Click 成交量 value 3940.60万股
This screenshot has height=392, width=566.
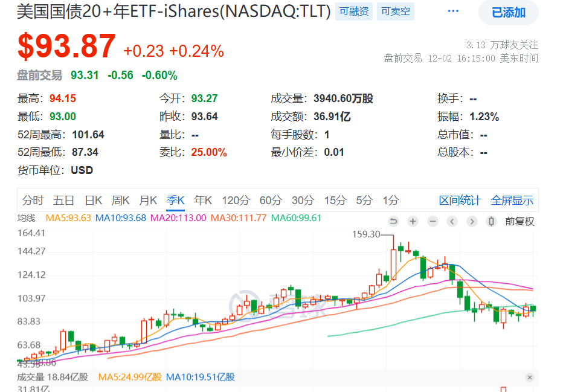pyautogui.click(x=343, y=98)
